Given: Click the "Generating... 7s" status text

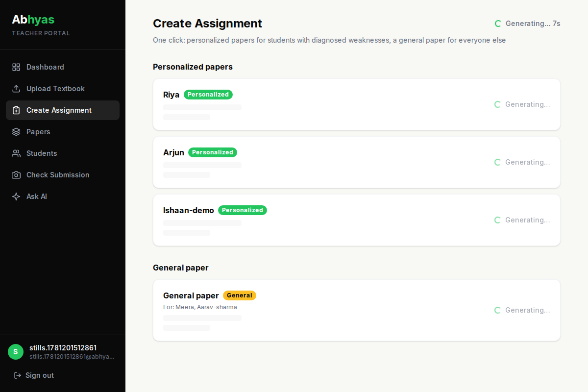Looking at the screenshot, I should point(533,24).
